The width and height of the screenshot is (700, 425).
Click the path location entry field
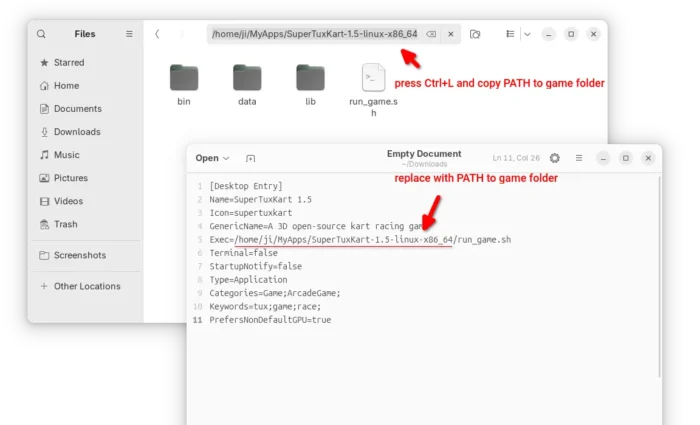(312, 34)
